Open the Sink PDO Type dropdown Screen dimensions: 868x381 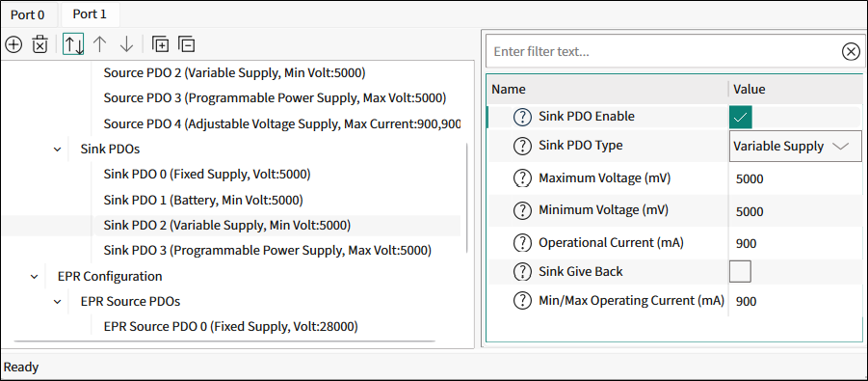[x=796, y=147]
